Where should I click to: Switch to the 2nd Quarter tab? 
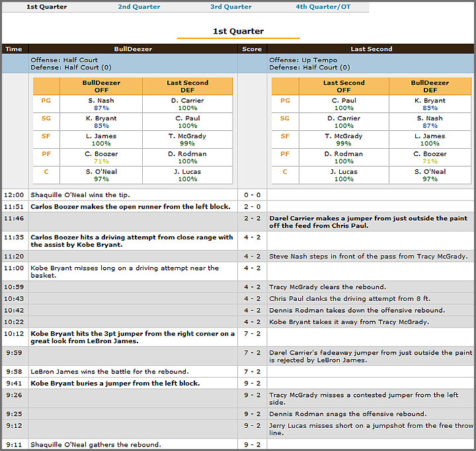(x=139, y=7)
